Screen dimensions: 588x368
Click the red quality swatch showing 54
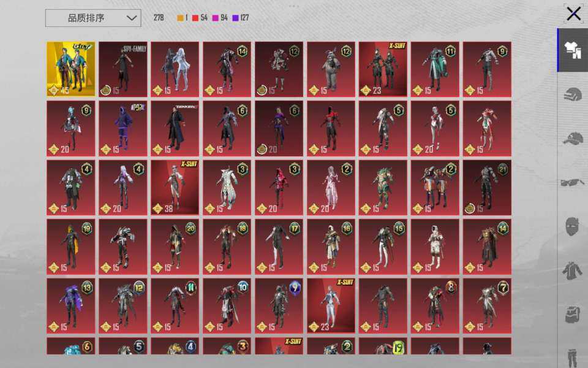tap(195, 18)
